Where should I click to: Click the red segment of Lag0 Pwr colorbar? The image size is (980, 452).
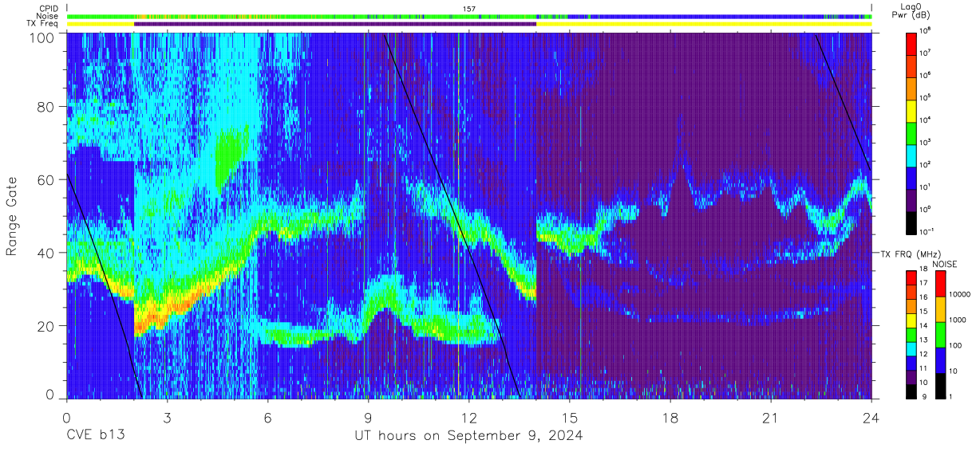911,43
